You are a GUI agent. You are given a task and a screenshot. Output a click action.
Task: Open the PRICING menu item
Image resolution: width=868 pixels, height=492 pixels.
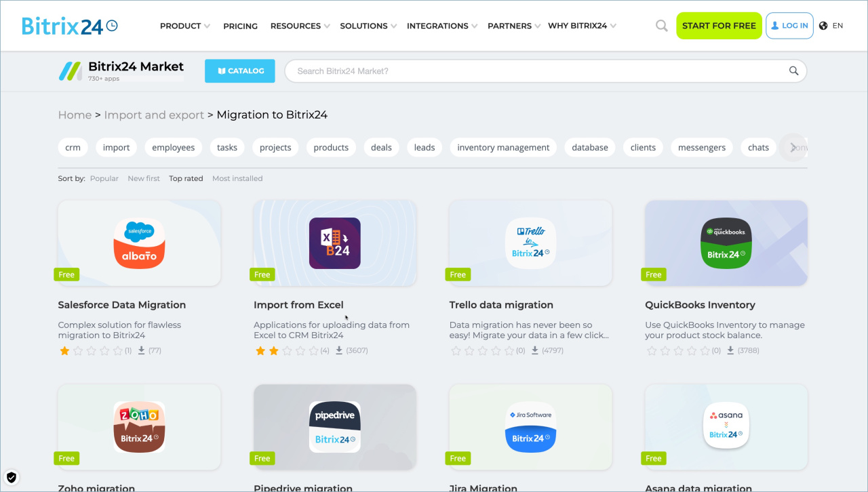(241, 26)
